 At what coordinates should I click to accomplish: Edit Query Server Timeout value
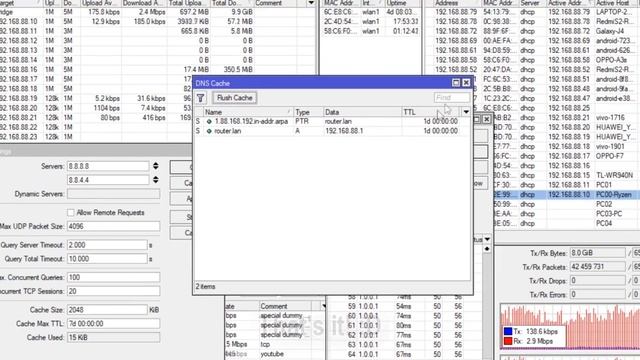pyautogui.click(x=107, y=245)
